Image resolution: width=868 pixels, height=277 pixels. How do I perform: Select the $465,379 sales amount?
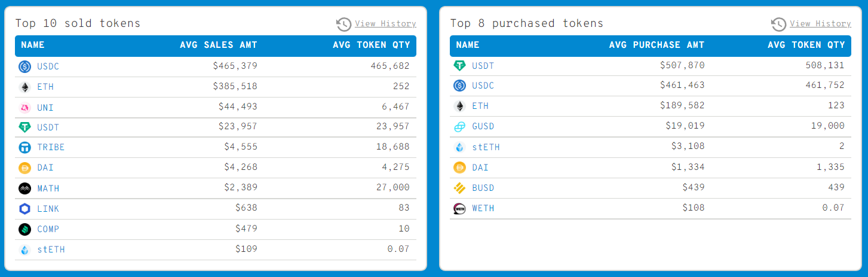pyautogui.click(x=235, y=66)
